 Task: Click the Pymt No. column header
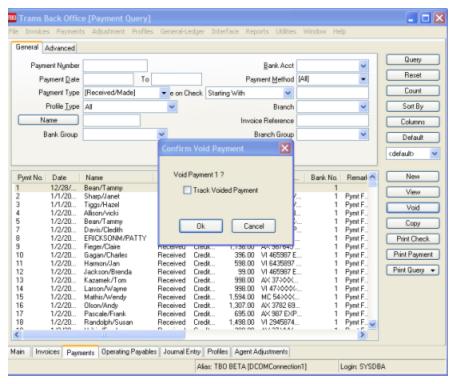point(30,178)
